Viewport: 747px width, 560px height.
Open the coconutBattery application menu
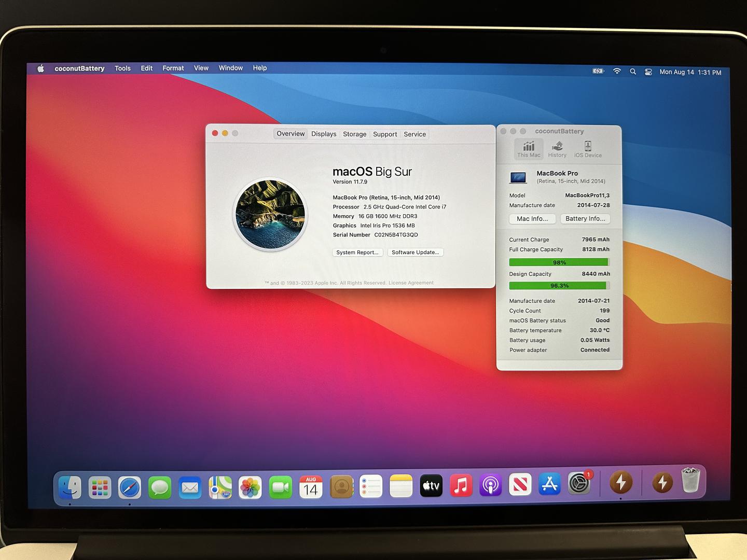click(79, 68)
